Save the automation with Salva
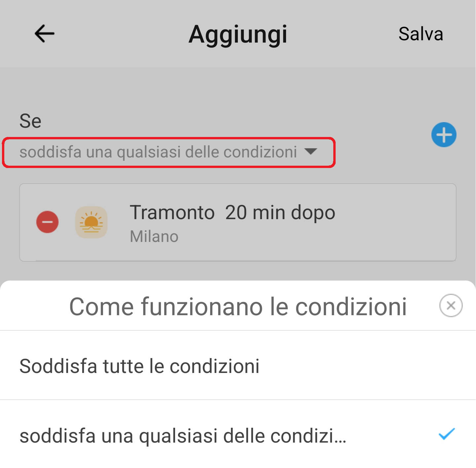 421,34
